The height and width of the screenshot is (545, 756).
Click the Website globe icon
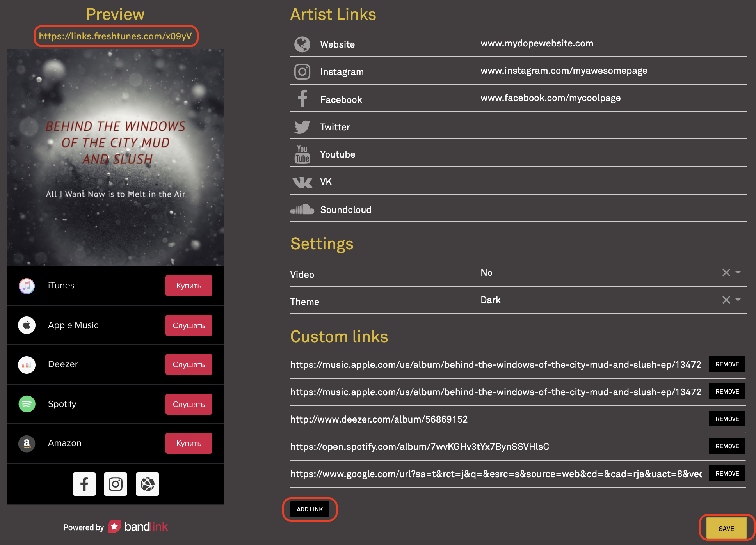point(302,44)
